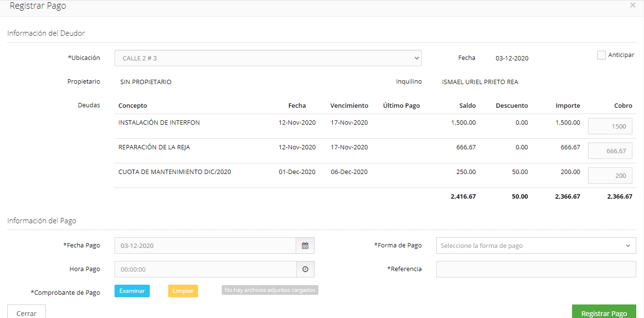Select the Cobro field showing 1500

pyautogui.click(x=610, y=126)
